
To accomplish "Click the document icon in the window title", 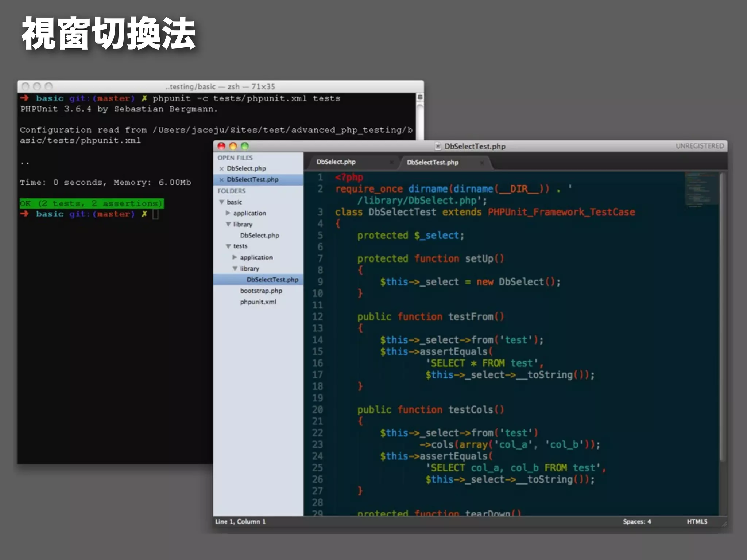I will (x=438, y=147).
